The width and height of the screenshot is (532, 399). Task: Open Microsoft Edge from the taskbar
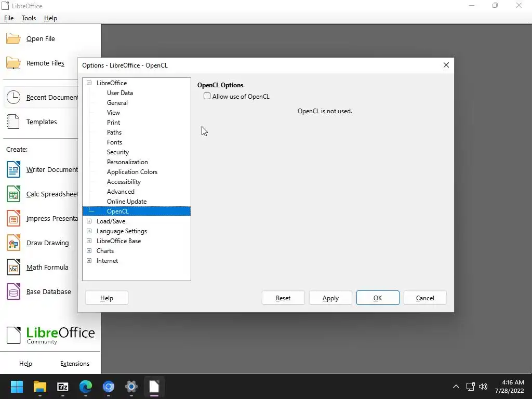click(x=86, y=387)
